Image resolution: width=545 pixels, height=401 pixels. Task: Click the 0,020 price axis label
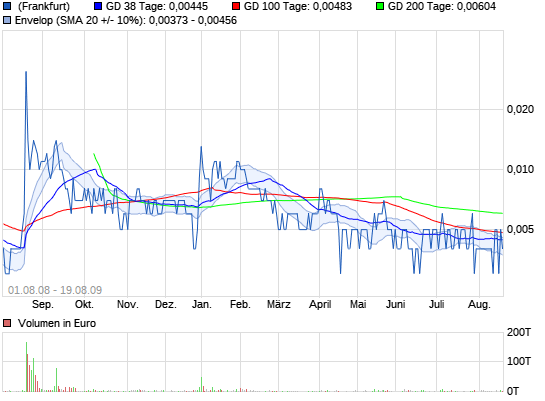pos(520,109)
